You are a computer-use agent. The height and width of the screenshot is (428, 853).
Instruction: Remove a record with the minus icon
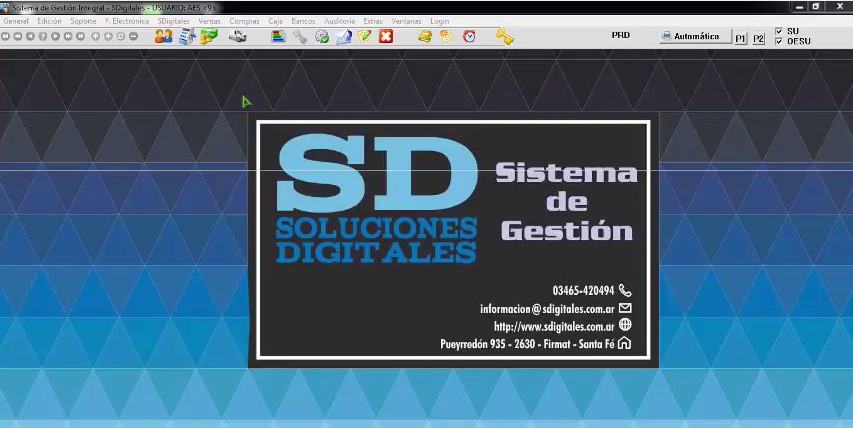133,36
